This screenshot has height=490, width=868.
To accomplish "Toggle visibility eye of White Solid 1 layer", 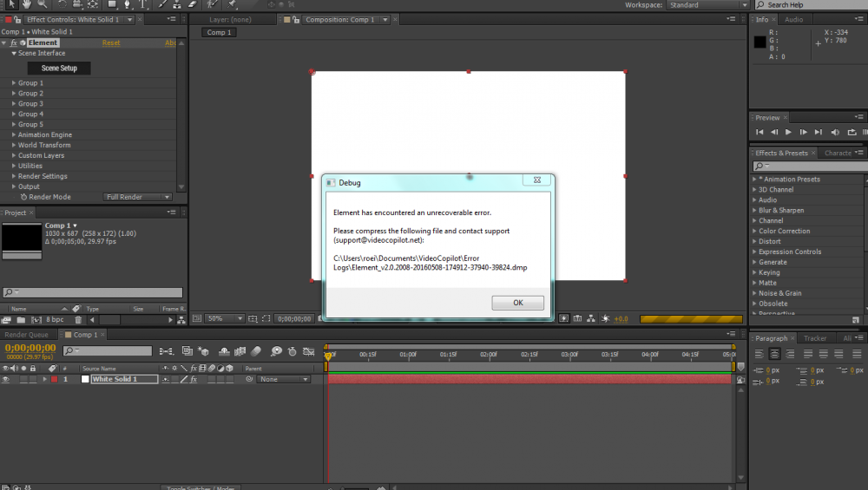I will [x=6, y=380].
